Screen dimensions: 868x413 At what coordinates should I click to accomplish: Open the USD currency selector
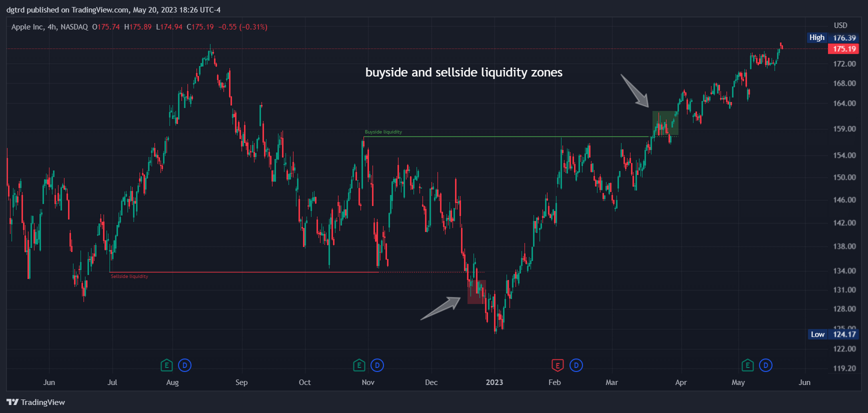point(840,25)
